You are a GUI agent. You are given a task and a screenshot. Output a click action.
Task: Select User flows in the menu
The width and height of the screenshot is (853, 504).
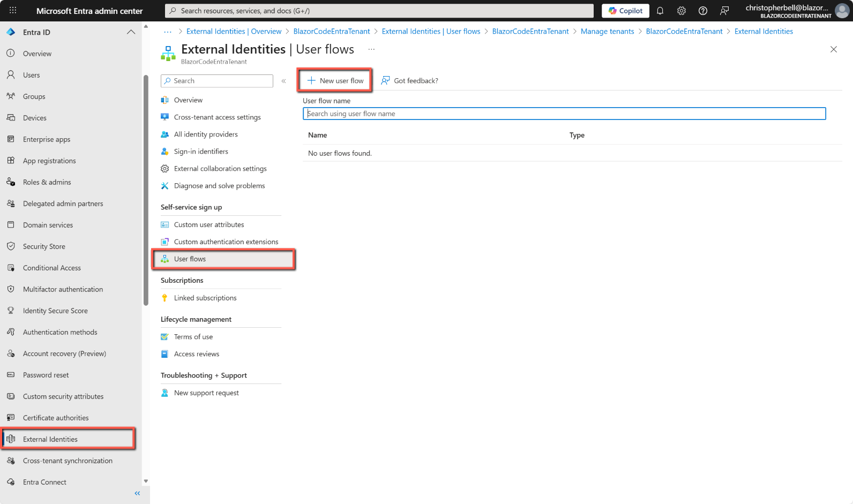click(x=190, y=259)
